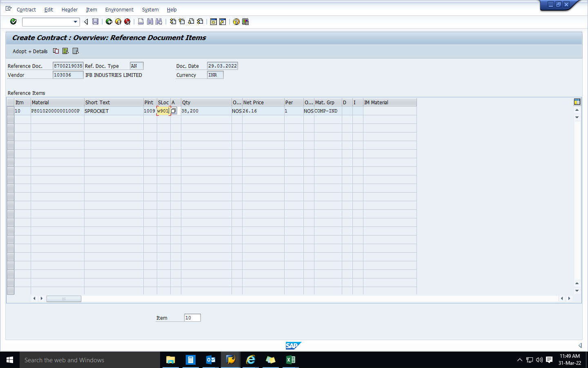Click the Item number field 10

pyautogui.click(x=192, y=318)
